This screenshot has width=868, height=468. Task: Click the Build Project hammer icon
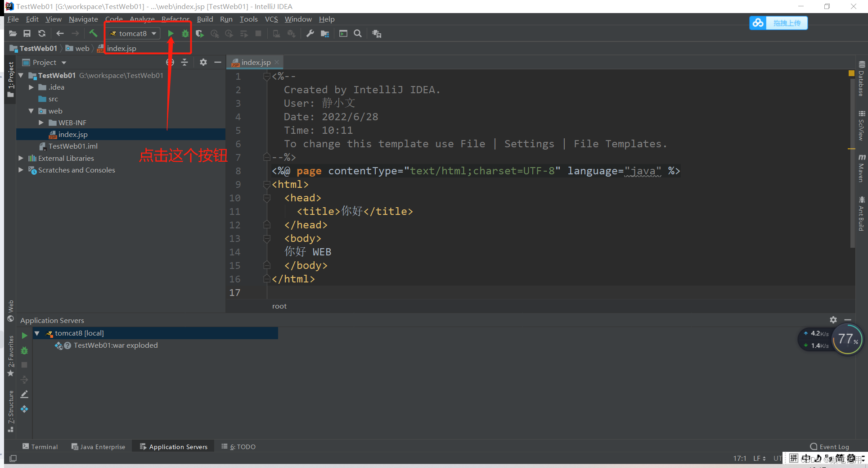[93, 33]
